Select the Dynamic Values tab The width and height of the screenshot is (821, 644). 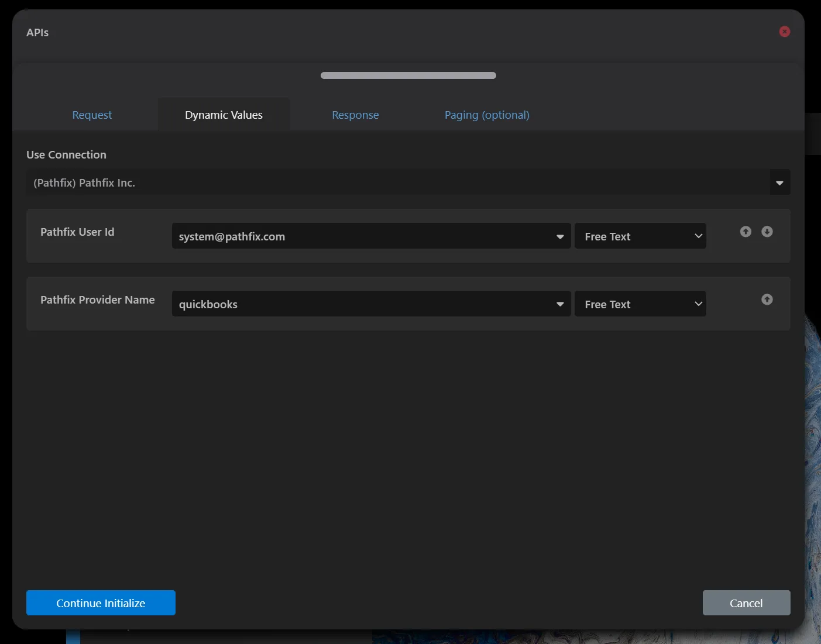pos(224,115)
